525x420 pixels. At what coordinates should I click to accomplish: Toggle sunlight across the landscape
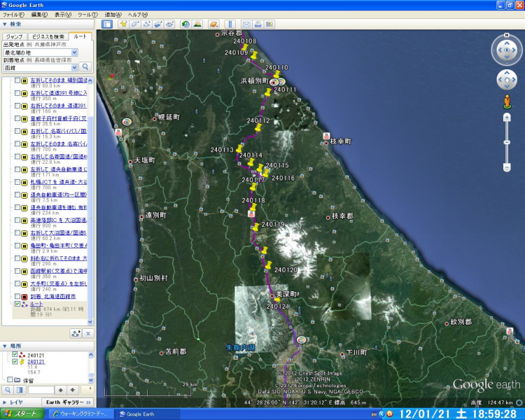coord(197,24)
